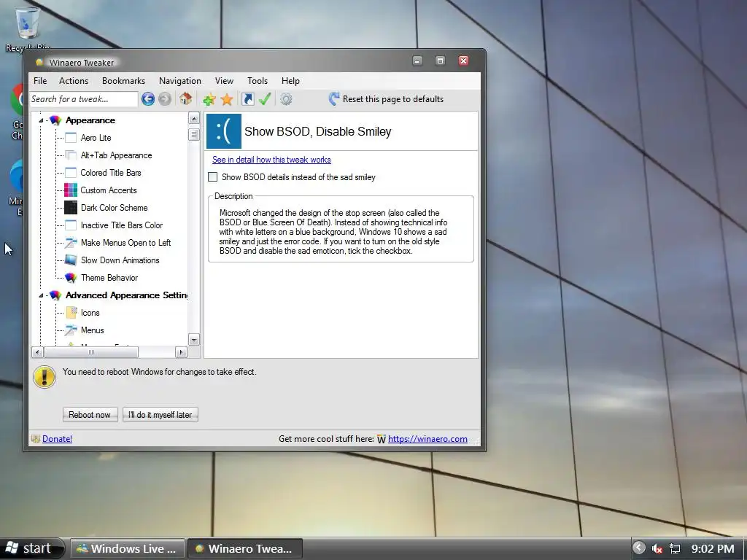
Task: Open the File menu
Action: [40, 80]
